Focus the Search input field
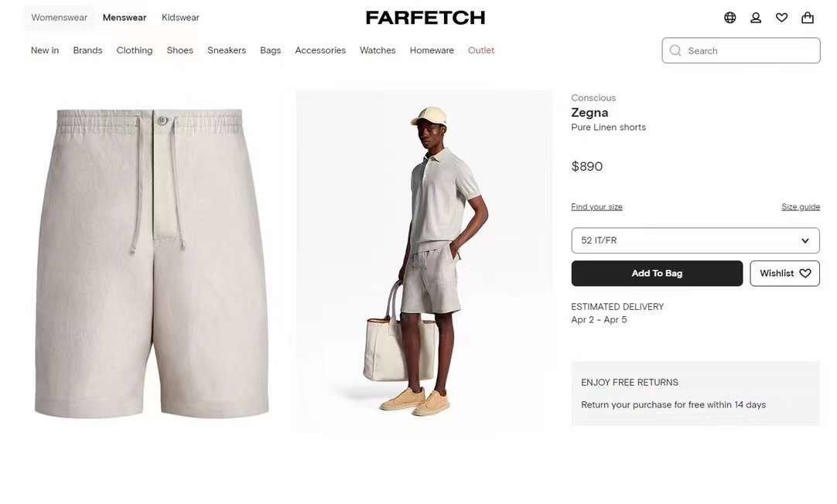 click(x=741, y=51)
